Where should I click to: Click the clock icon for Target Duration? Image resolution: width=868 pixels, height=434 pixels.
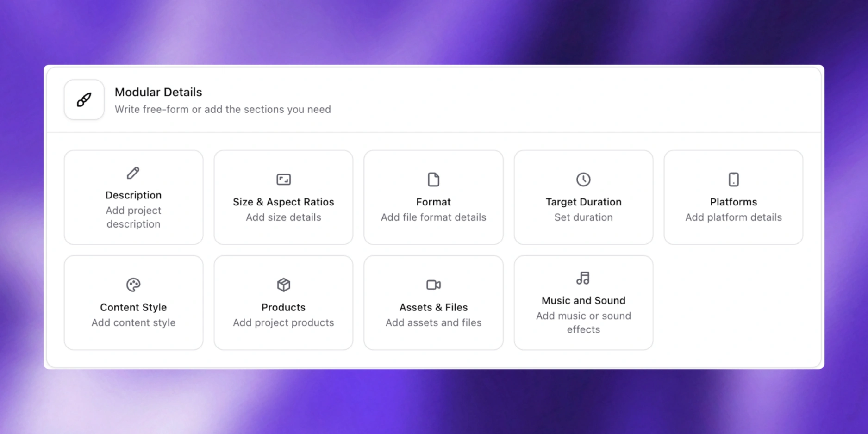click(583, 180)
